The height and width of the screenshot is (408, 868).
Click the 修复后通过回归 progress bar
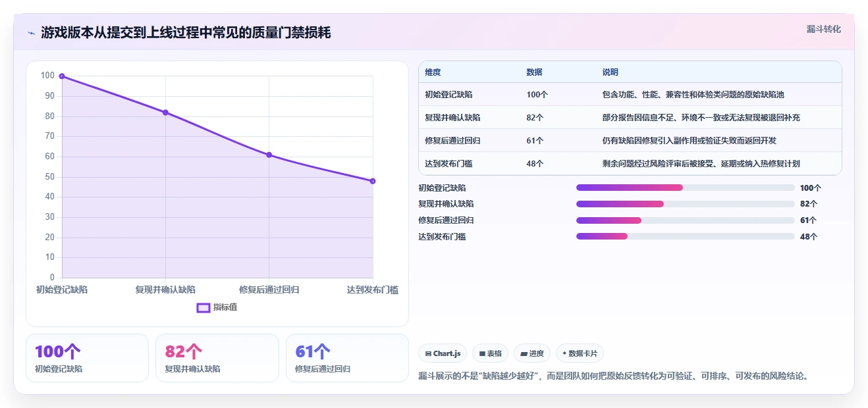686,220
